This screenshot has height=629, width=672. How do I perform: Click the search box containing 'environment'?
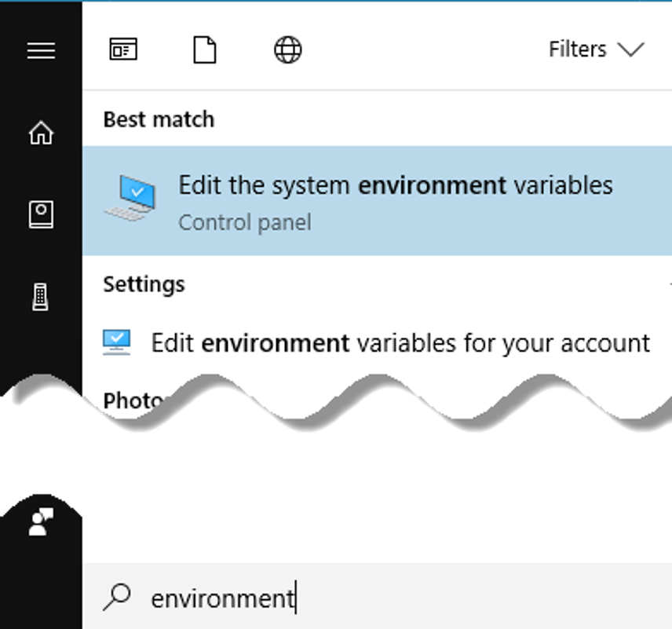point(393,598)
